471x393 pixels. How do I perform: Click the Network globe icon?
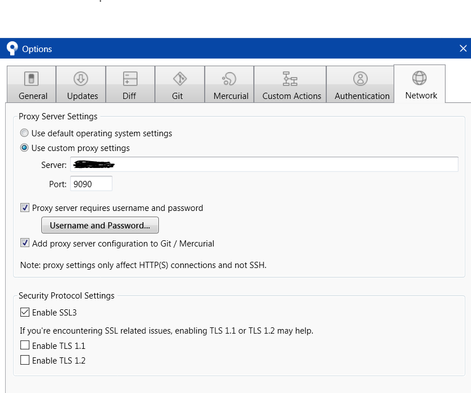(419, 78)
